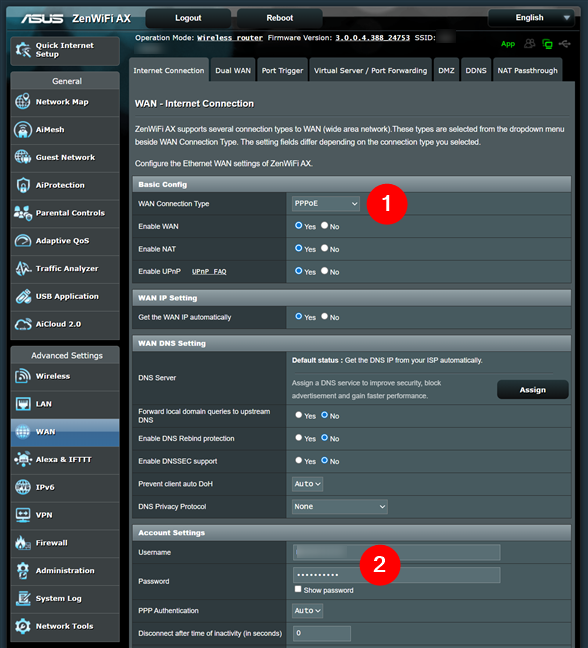Set Enable DNSSEC support to Yes

pos(299,460)
